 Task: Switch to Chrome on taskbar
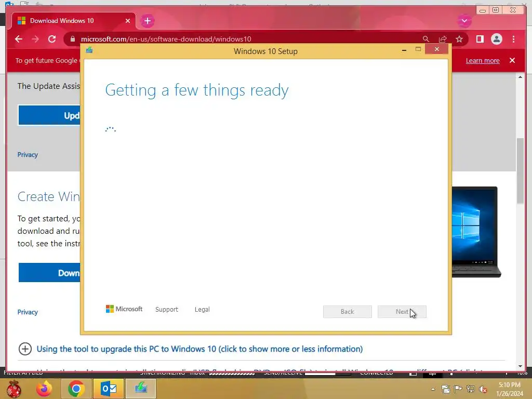click(76, 389)
